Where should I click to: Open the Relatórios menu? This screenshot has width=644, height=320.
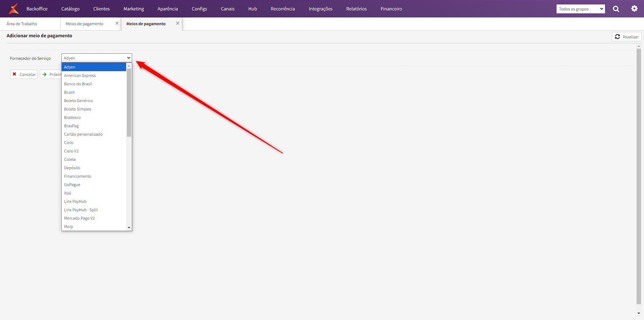[357, 9]
